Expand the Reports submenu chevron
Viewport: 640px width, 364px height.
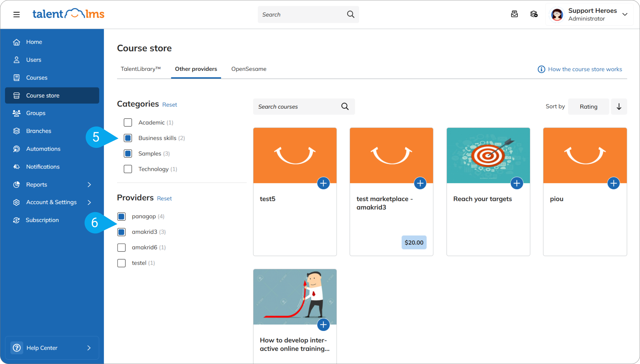(x=89, y=185)
